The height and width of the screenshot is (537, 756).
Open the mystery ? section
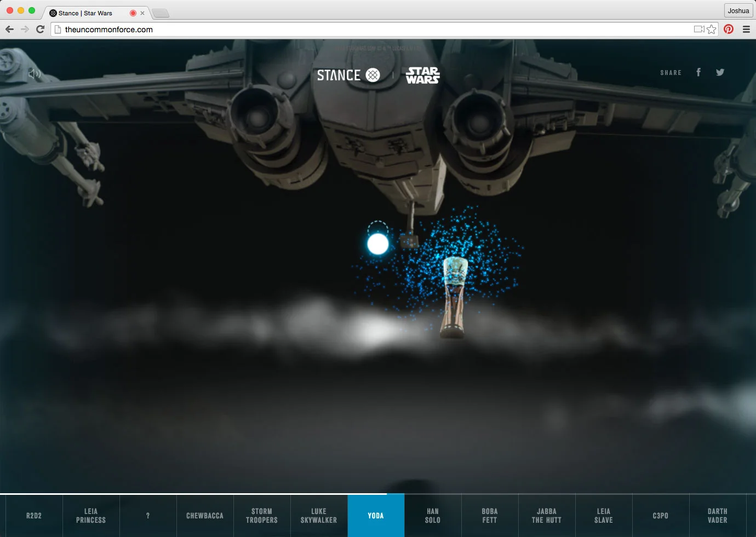click(x=148, y=516)
